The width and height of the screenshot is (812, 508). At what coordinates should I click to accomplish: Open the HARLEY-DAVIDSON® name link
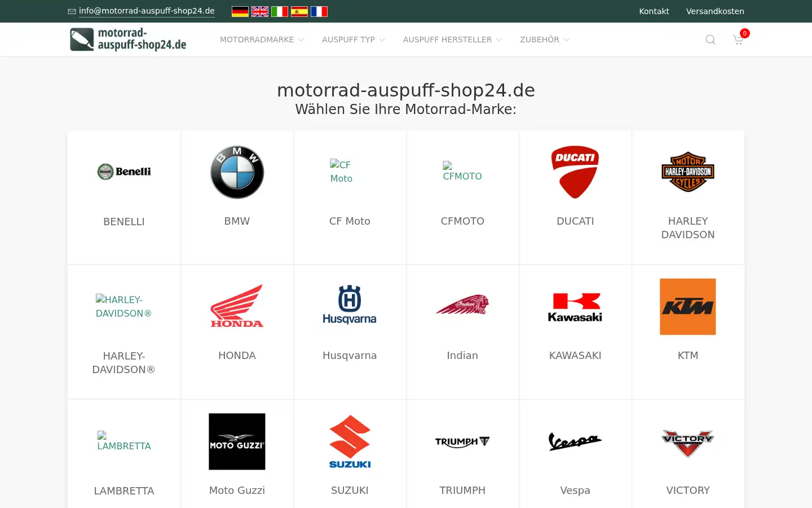tap(124, 363)
